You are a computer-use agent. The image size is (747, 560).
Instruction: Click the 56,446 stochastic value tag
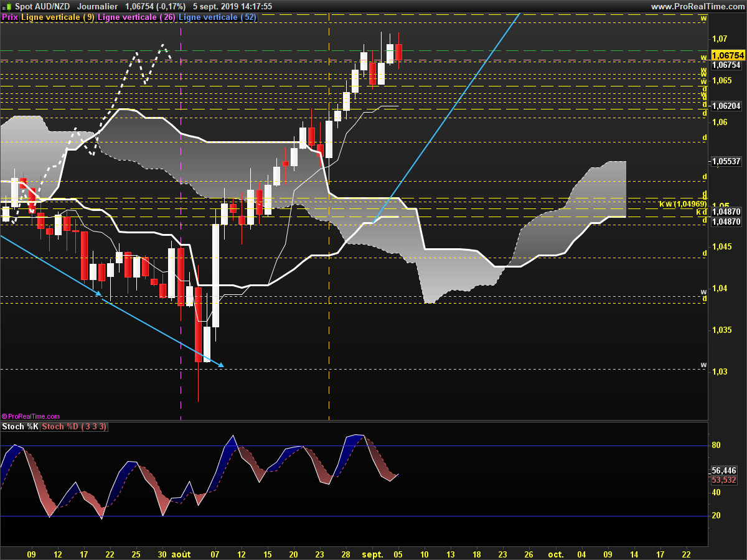[x=724, y=471]
